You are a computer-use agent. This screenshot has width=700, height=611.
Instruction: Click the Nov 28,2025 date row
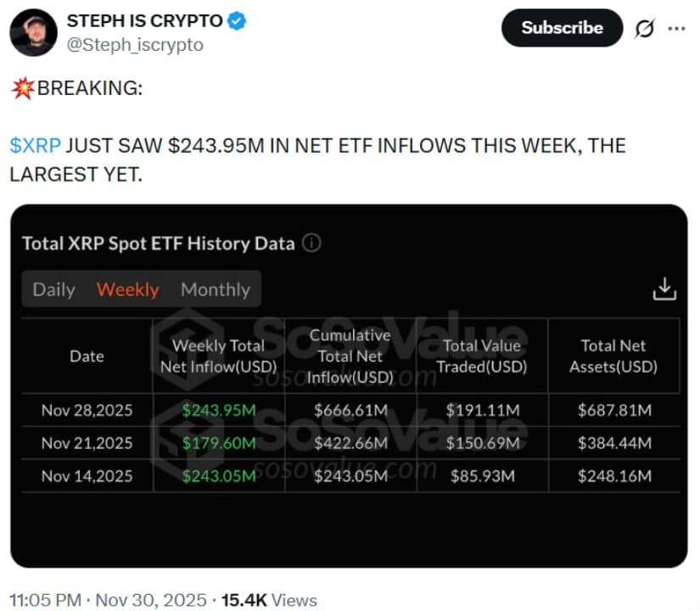[87, 411]
